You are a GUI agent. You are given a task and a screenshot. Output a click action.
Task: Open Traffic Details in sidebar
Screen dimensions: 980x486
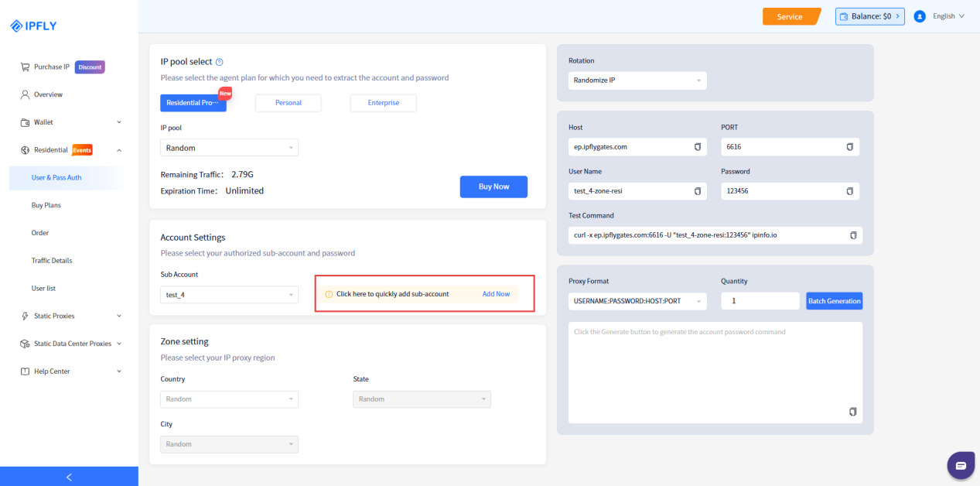pyautogui.click(x=52, y=261)
